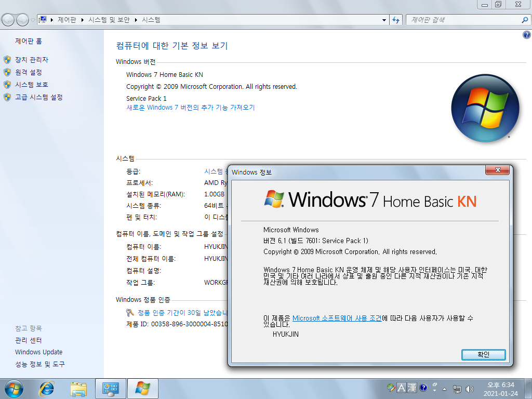Screen dimensions: 532x399
Task: Select HYUKJIN user name in dialog
Action: pos(286,334)
